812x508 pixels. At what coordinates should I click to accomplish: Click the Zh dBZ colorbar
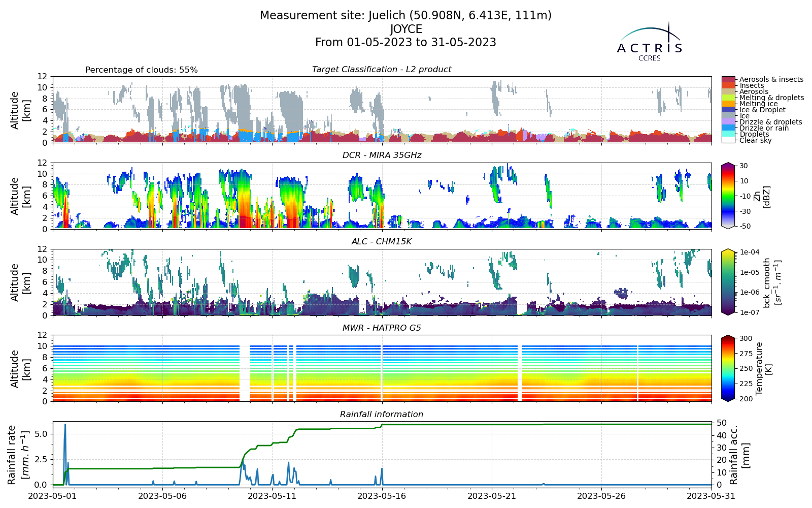(728, 196)
